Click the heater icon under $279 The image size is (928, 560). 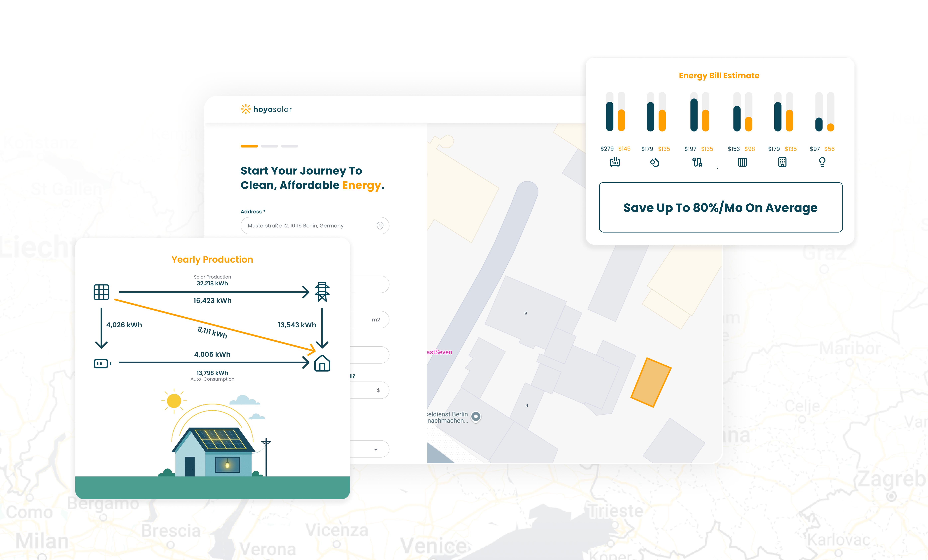[x=615, y=162]
